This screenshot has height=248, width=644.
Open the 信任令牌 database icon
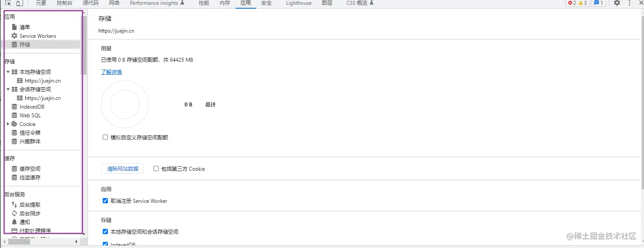tap(14, 132)
